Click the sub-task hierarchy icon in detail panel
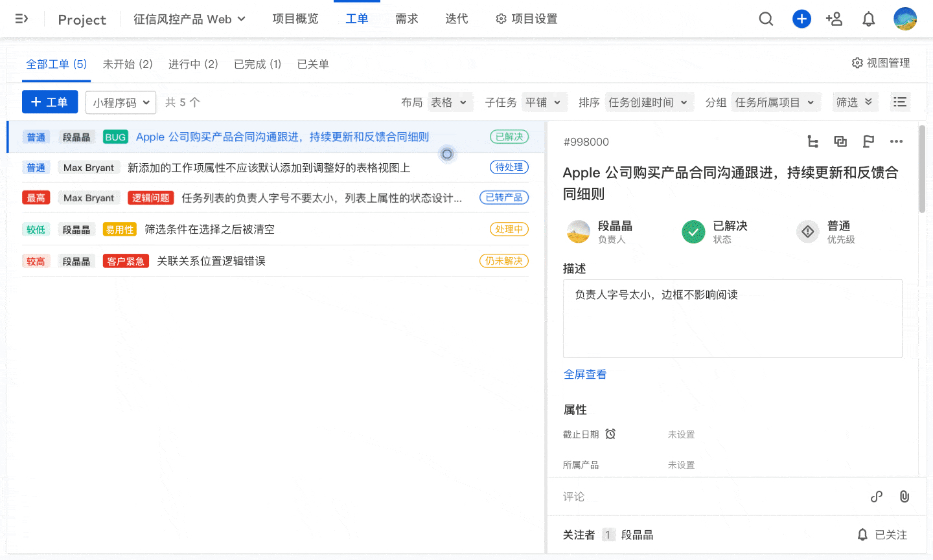The width and height of the screenshot is (933, 560). (x=812, y=142)
